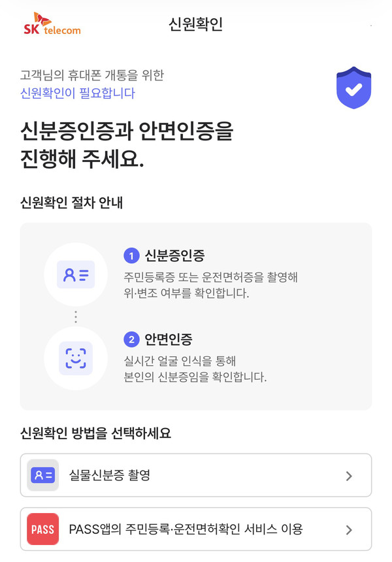This screenshot has height=562, width=392.
Task: Click the red PASS app icon
Action: (41, 529)
